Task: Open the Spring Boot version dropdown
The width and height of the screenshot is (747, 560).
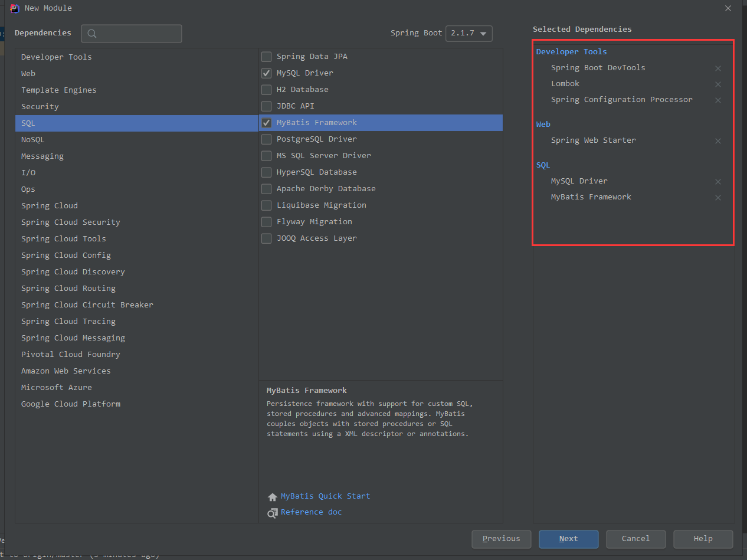Action: point(469,34)
